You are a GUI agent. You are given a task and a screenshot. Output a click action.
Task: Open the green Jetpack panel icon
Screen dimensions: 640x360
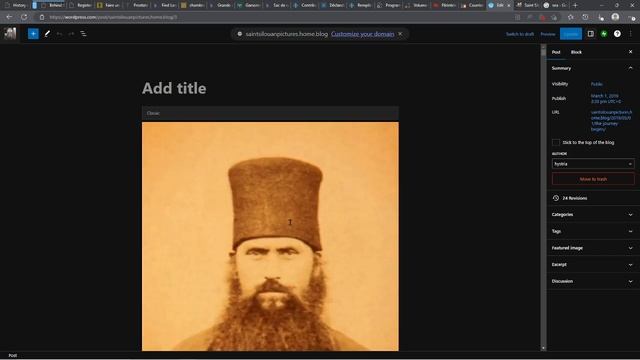pos(604,34)
